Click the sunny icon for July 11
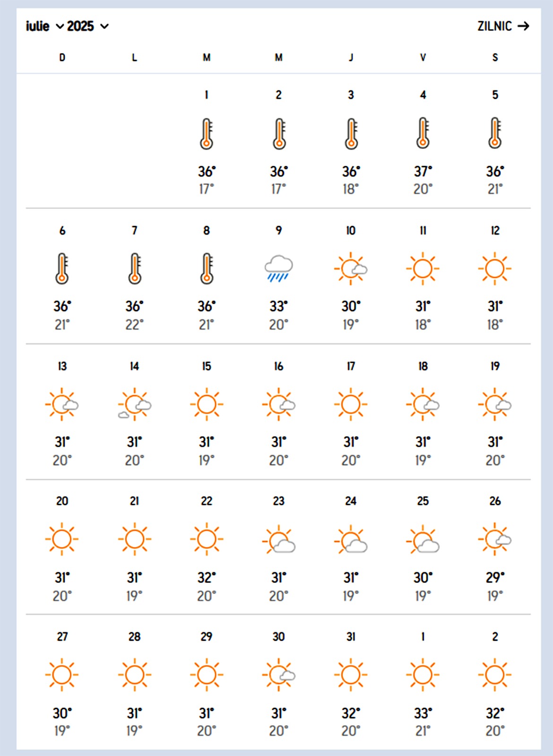The image size is (553, 756). click(x=423, y=269)
